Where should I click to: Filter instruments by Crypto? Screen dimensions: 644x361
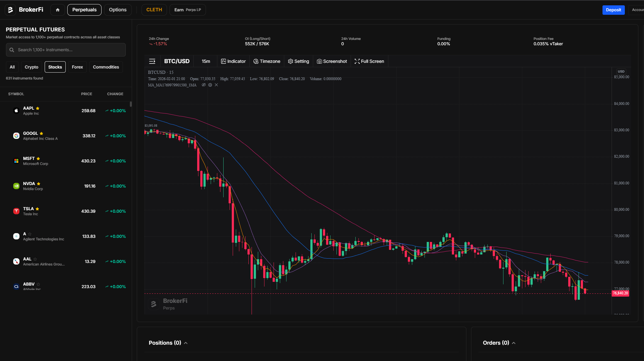(31, 67)
